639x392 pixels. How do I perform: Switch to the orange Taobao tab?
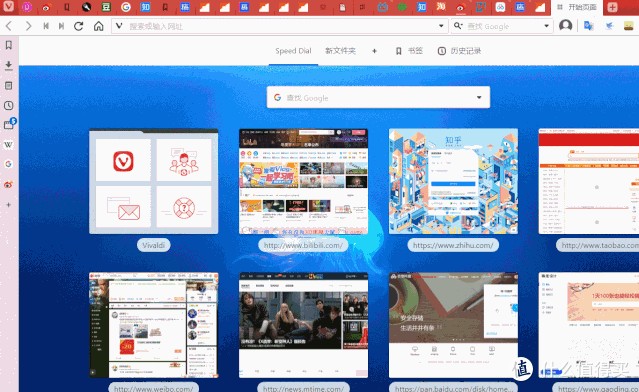click(x=441, y=7)
